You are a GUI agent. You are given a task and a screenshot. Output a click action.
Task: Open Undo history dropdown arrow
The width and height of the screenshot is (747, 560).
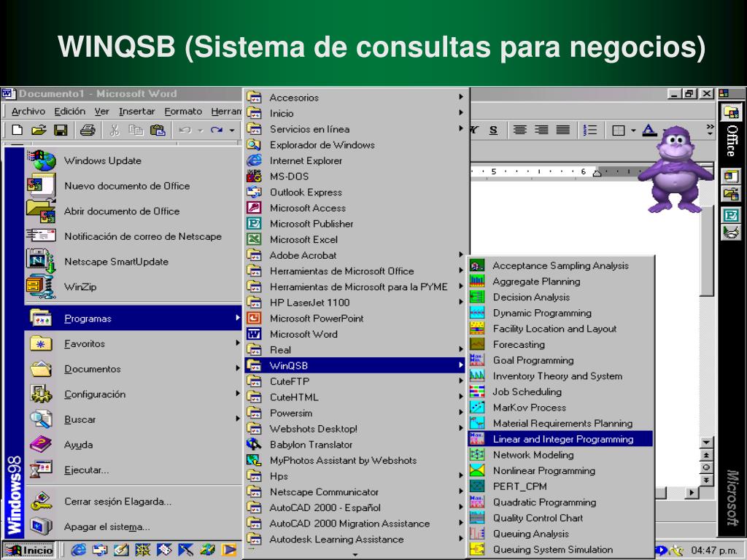[x=201, y=131]
